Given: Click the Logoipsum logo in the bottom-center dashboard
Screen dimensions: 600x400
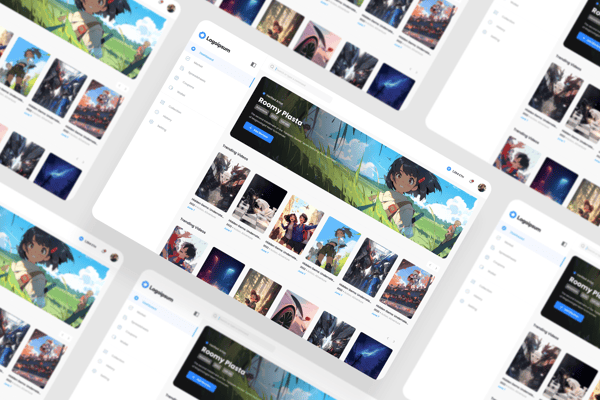Looking at the screenshot, I should (x=158, y=292).
